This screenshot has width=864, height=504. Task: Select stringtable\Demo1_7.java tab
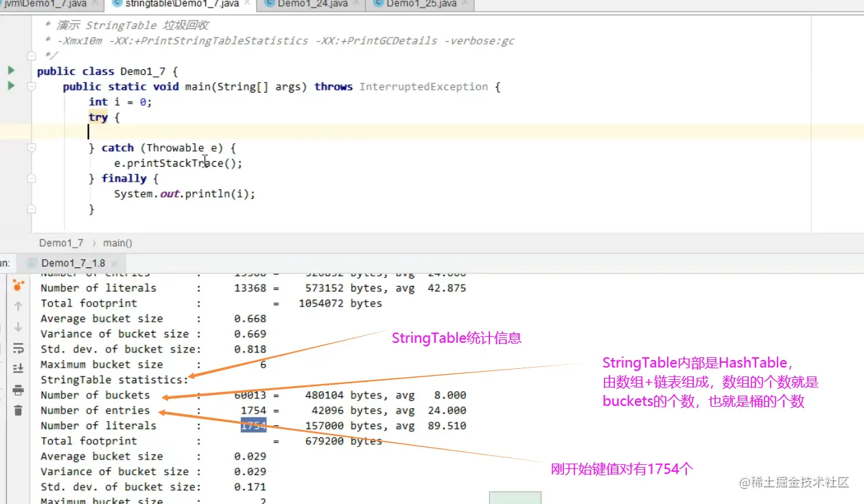tap(180, 3)
